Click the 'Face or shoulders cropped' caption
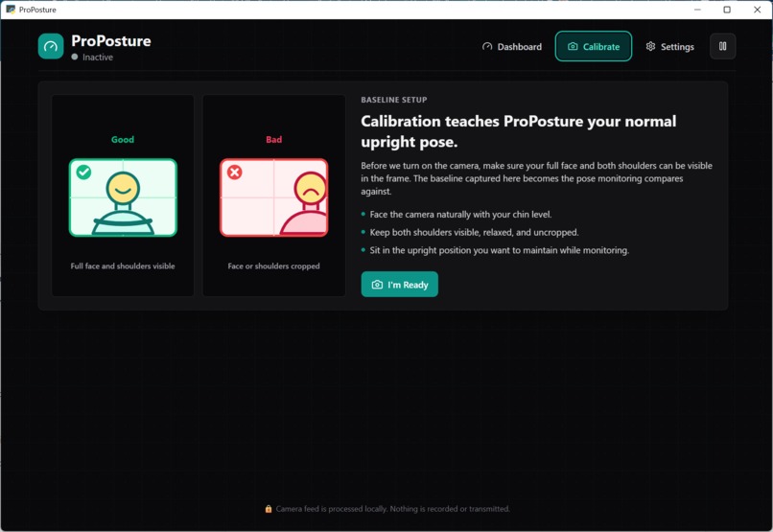 tap(273, 266)
